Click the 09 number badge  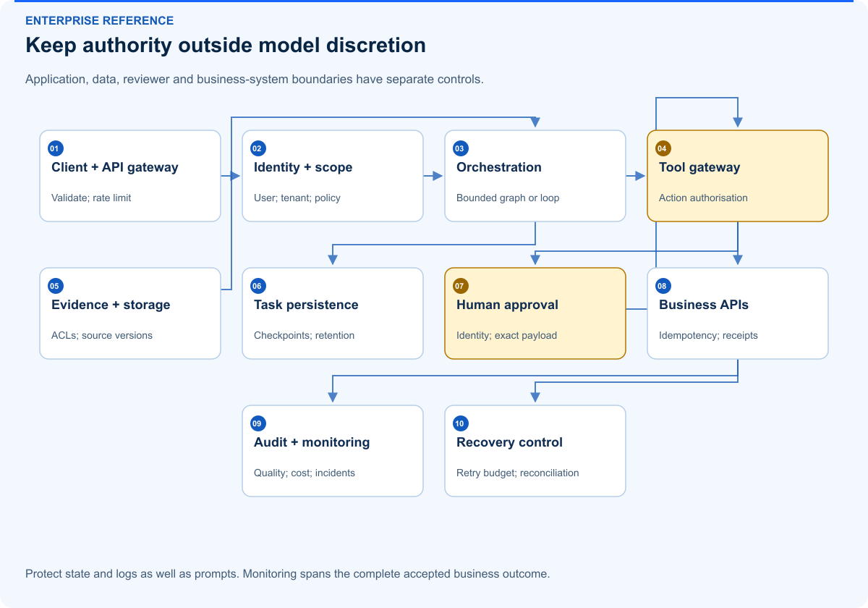point(257,423)
